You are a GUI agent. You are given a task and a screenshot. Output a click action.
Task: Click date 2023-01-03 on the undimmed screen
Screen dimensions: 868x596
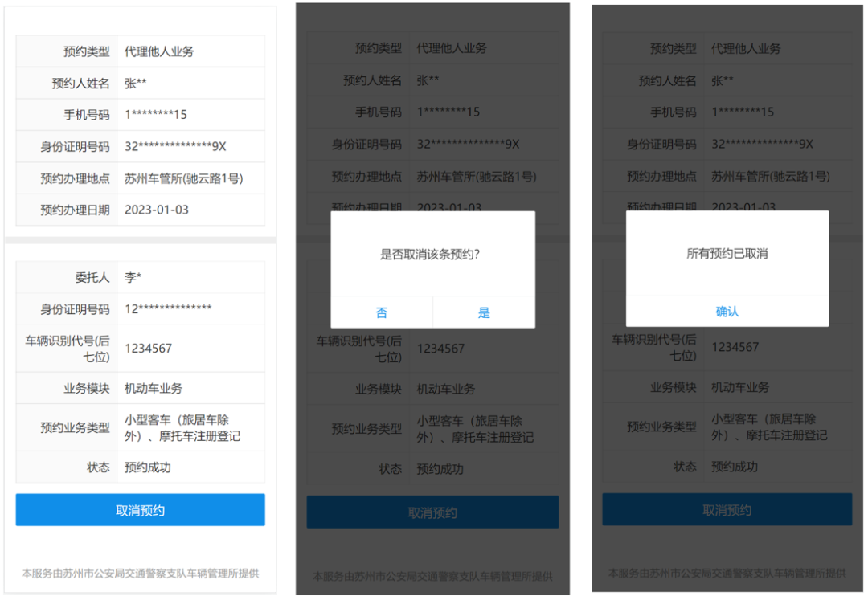click(157, 210)
